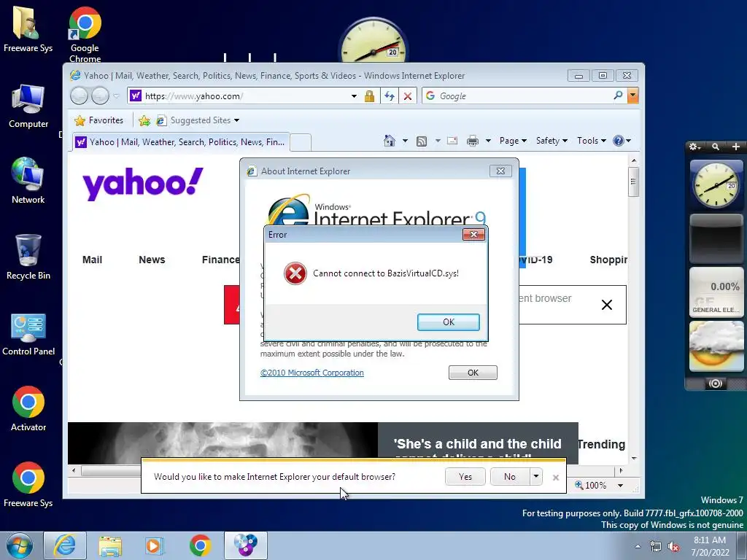747x560 pixels.
Task: Click the virtual CD disc taskbar icon
Action: tap(245, 545)
